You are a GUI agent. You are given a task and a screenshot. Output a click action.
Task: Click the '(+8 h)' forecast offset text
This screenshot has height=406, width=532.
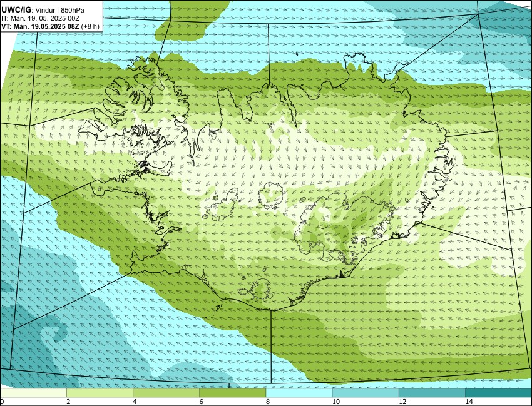click(x=91, y=27)
